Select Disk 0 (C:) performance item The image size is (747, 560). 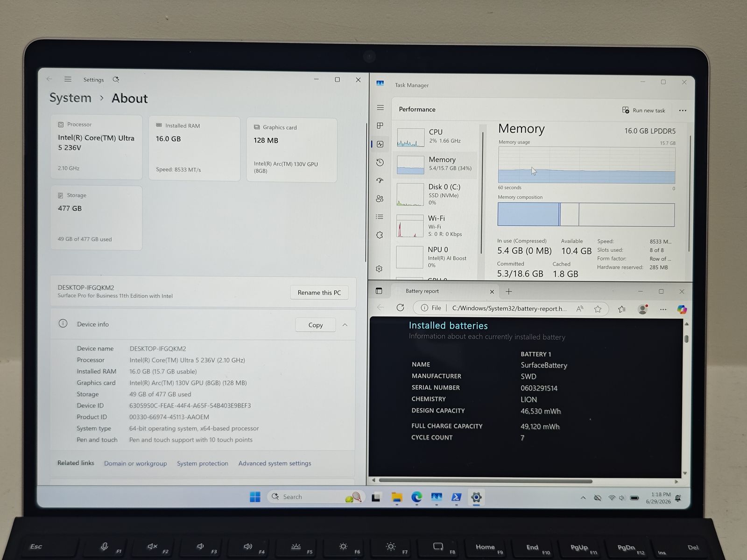(x=436, y=194)
